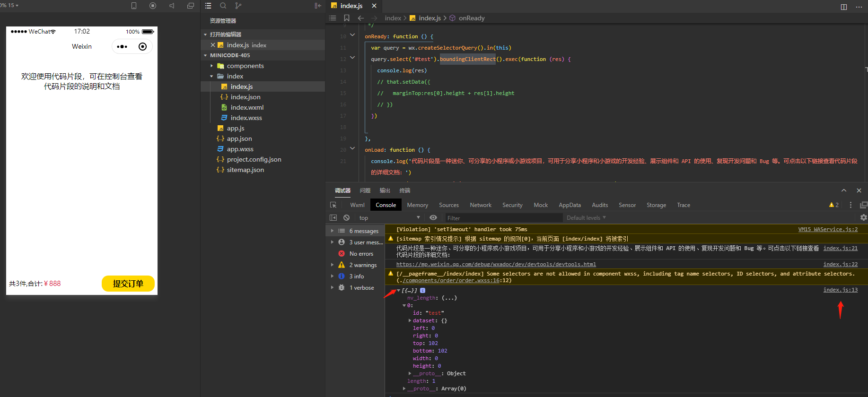Close index.js in open editors list

tap(213, 45)
